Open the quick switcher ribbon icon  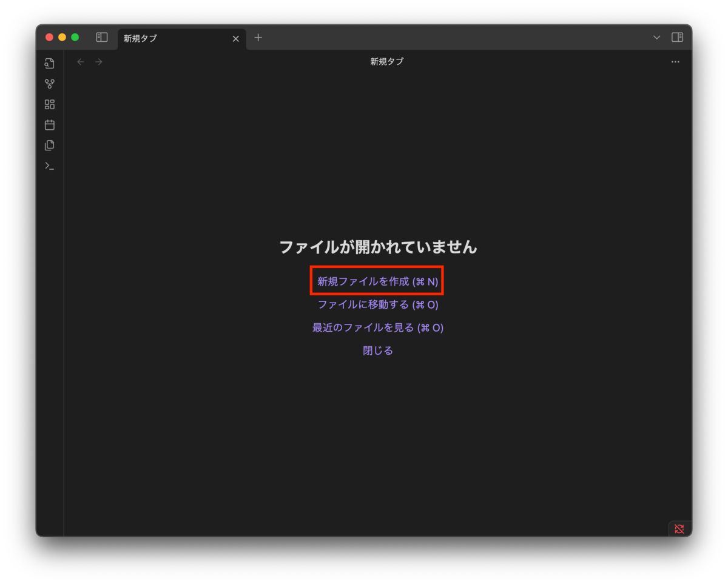[50, 63]
